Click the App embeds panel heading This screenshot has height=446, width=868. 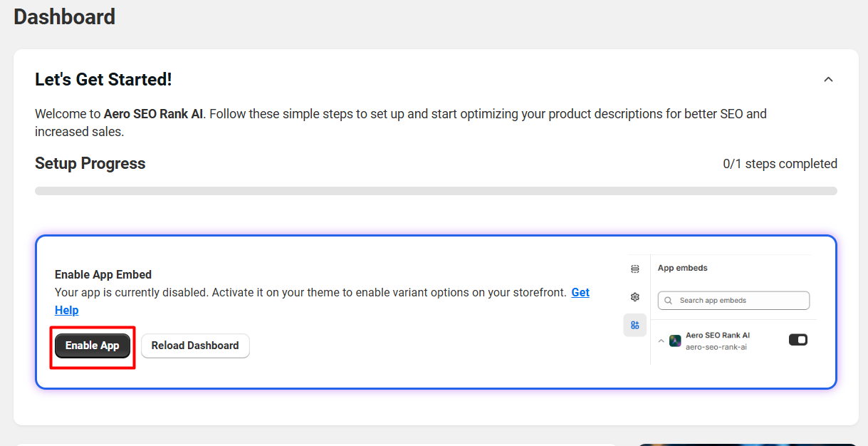click(682, 268)
